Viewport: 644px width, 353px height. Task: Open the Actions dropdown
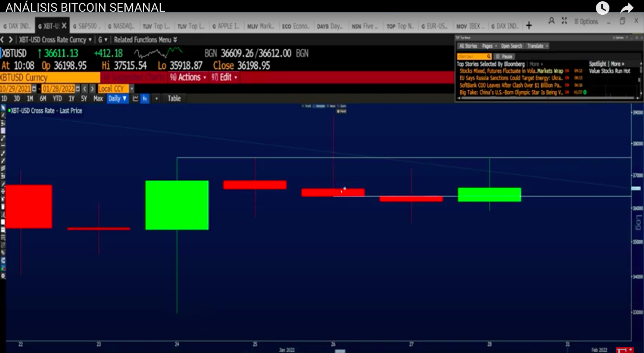click(188, 77)
